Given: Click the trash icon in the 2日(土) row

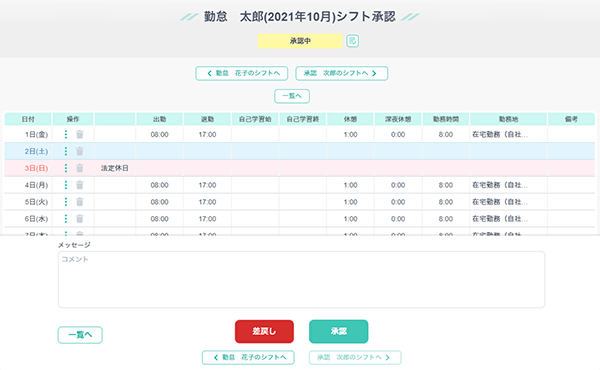Looking at the screenshot, I should point(80,151).
